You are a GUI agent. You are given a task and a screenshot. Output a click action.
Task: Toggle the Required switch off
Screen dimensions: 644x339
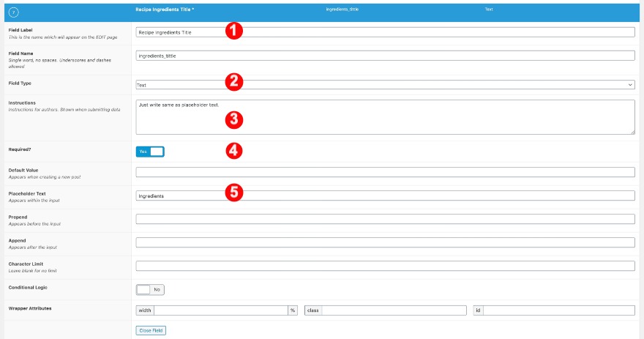point(150,152)
